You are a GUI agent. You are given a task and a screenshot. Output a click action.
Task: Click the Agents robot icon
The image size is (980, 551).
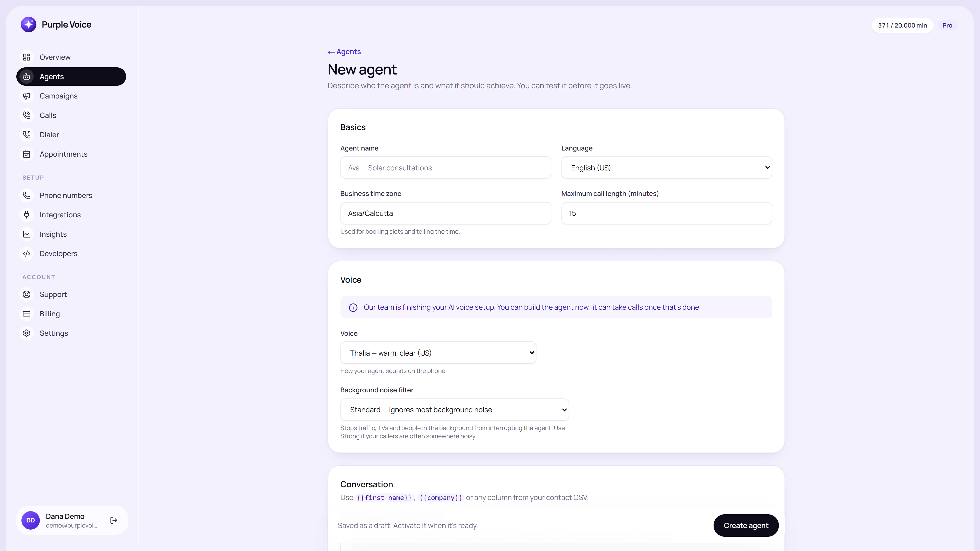click(27, 77)
